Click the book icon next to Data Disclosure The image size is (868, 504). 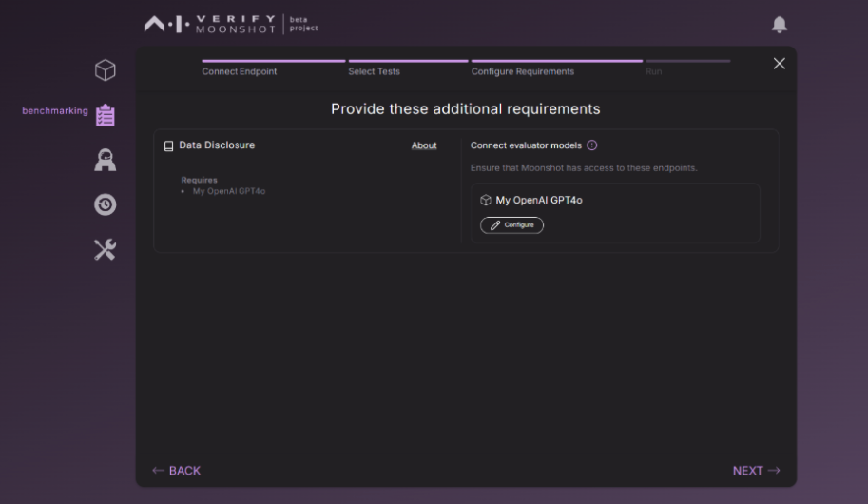(169, 145)
